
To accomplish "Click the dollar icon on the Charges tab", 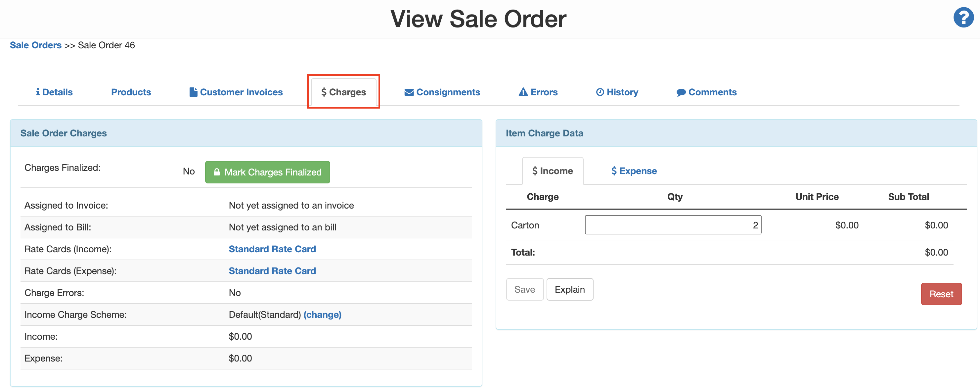I will [324, 92].
